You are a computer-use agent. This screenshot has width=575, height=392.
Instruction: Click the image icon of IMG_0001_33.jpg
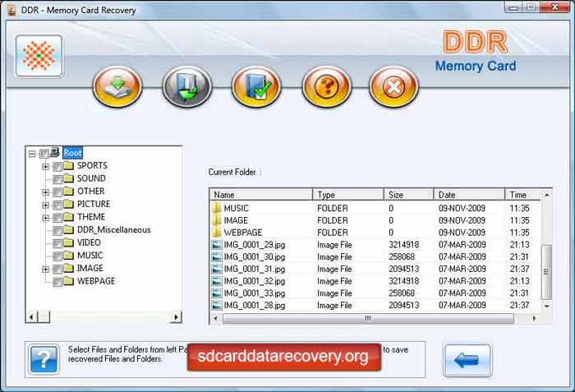(217, 293)
